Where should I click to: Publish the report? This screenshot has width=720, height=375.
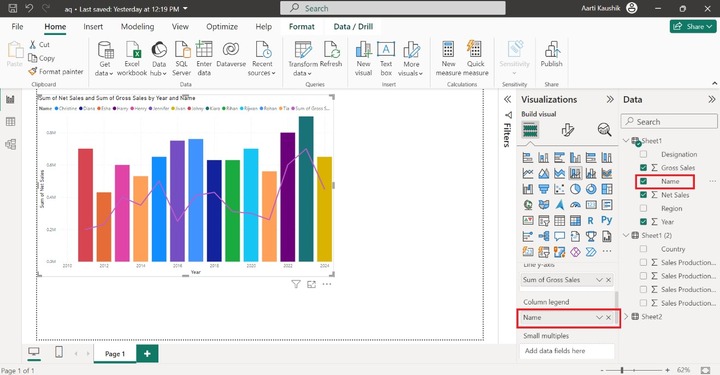[551, 54]
